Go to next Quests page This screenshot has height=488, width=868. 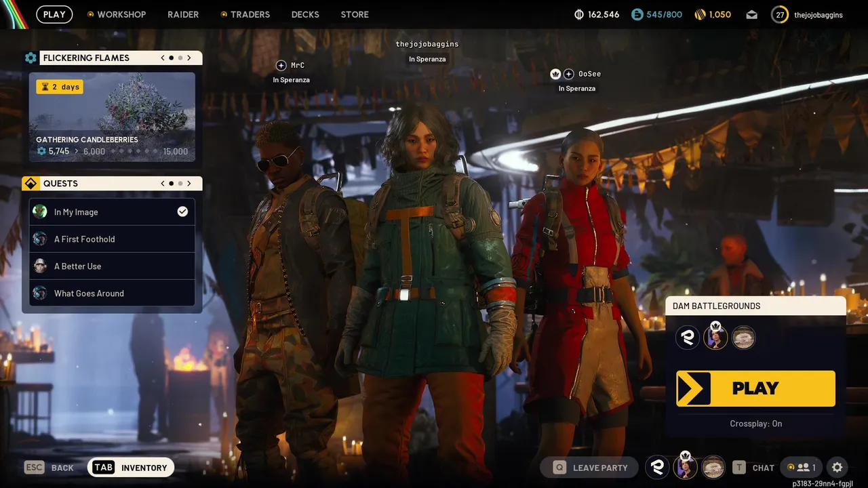click(x=189, y=184)
